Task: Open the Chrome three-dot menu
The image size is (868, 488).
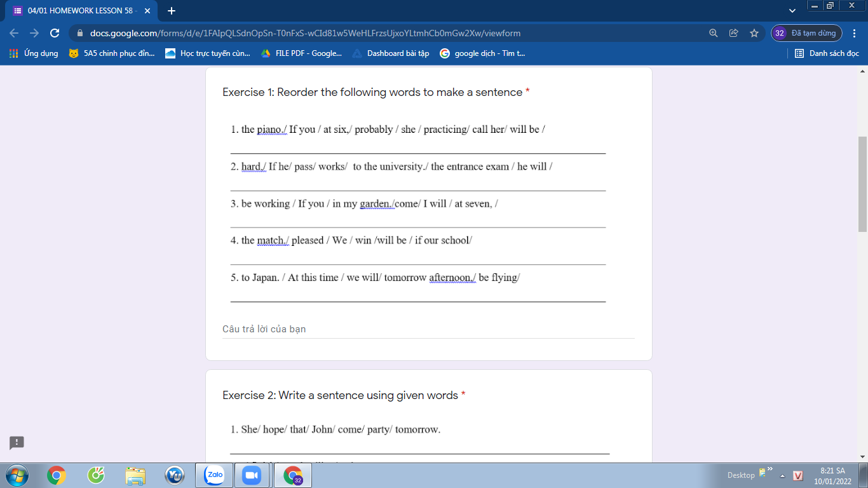Action: pos(855,33)
